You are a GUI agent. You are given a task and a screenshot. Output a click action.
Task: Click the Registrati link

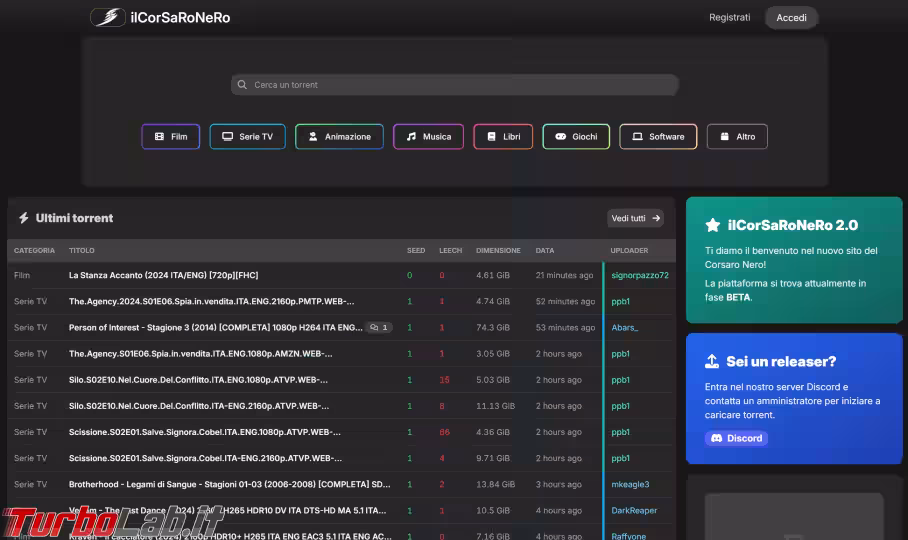pos(730,17)
